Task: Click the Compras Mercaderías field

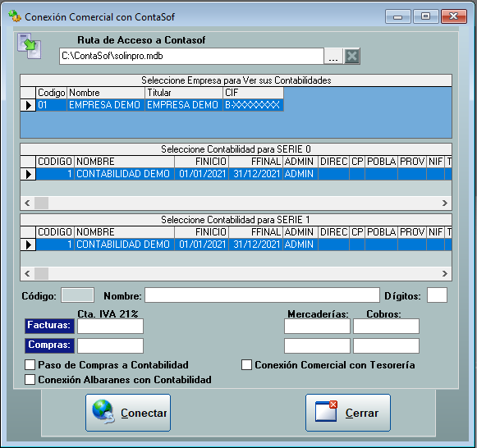Action: [x=317, y=346]
